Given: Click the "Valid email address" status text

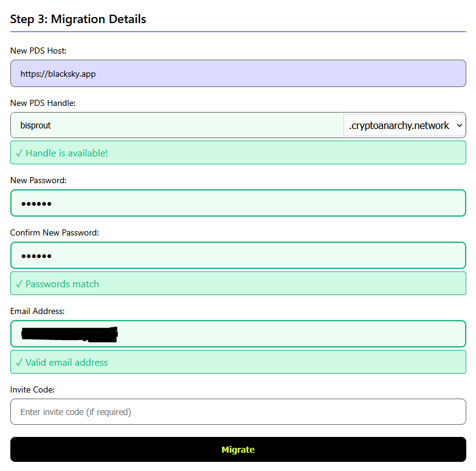Looking at the screenshot, I should click(66, 363).
